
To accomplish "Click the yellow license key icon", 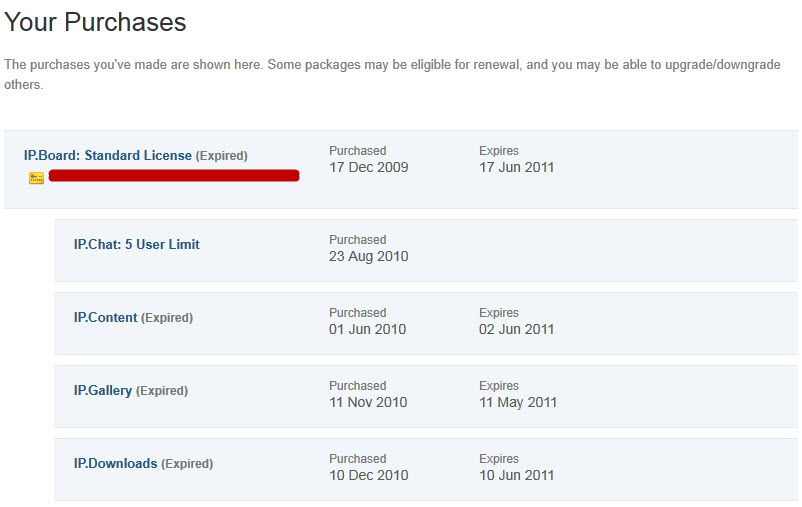I will coord(36,178).
